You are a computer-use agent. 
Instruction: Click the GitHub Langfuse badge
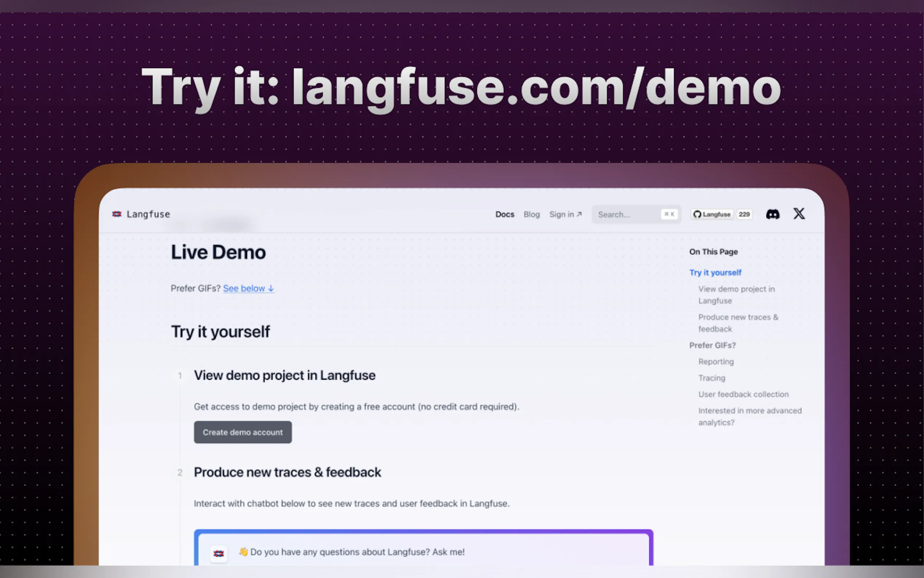(x=712, y=214)
